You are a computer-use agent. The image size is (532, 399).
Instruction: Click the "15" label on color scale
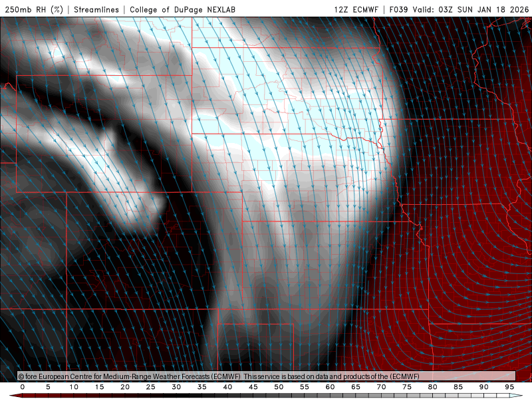[x=99, y=387]
